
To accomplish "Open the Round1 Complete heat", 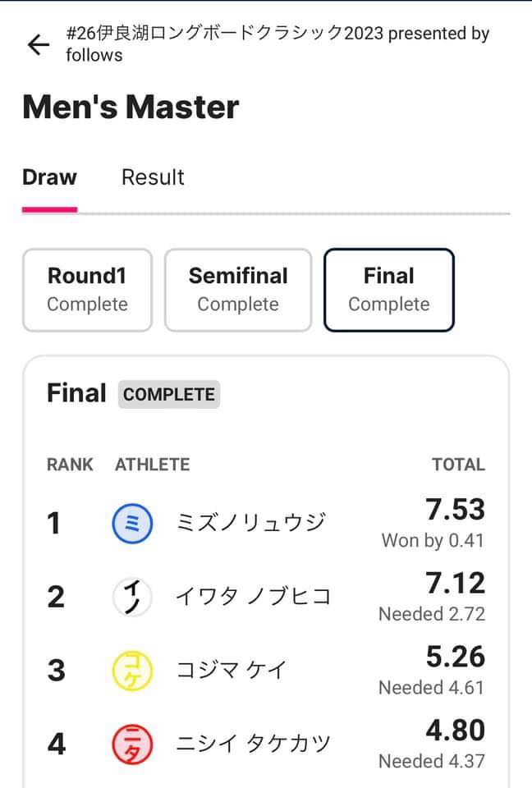I will 87,290.
